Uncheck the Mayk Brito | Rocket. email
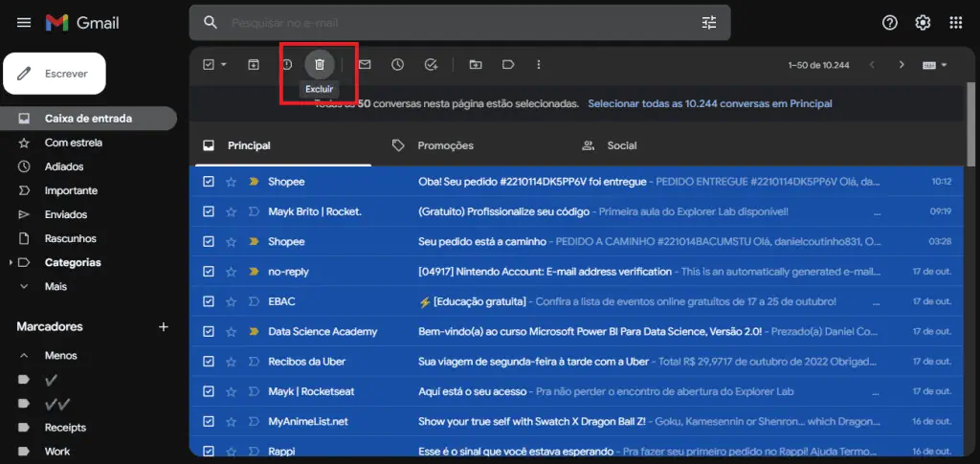This screenshot has width=980, height=464. coord(209,211)
